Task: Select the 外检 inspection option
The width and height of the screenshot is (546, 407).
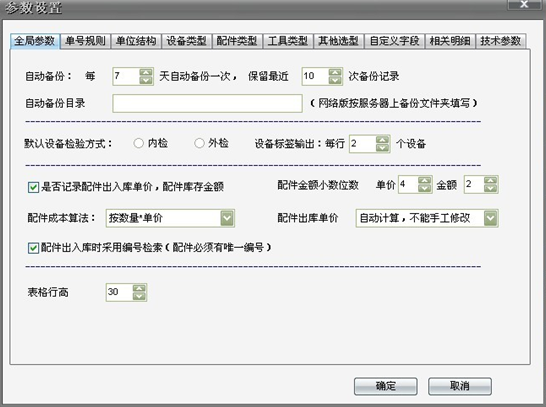Action: click(x=199, y=143)
